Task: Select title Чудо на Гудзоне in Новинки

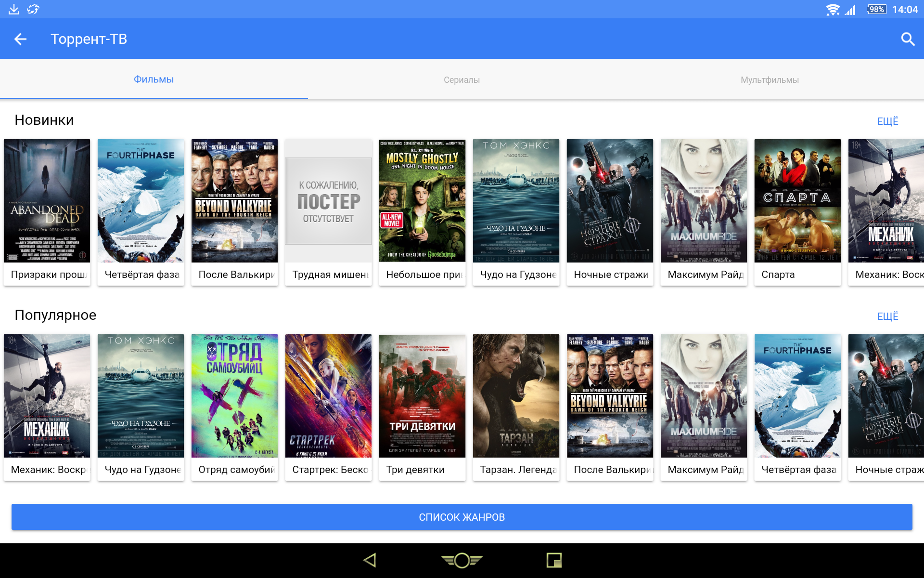Action: pyautogui.click(x=518, y=275)
